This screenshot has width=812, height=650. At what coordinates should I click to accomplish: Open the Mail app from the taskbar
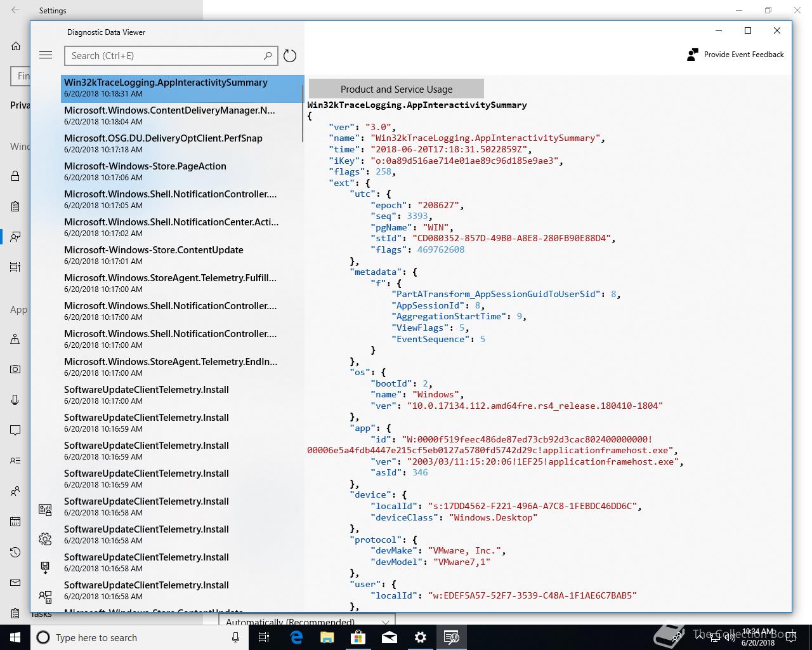point(390,637)
